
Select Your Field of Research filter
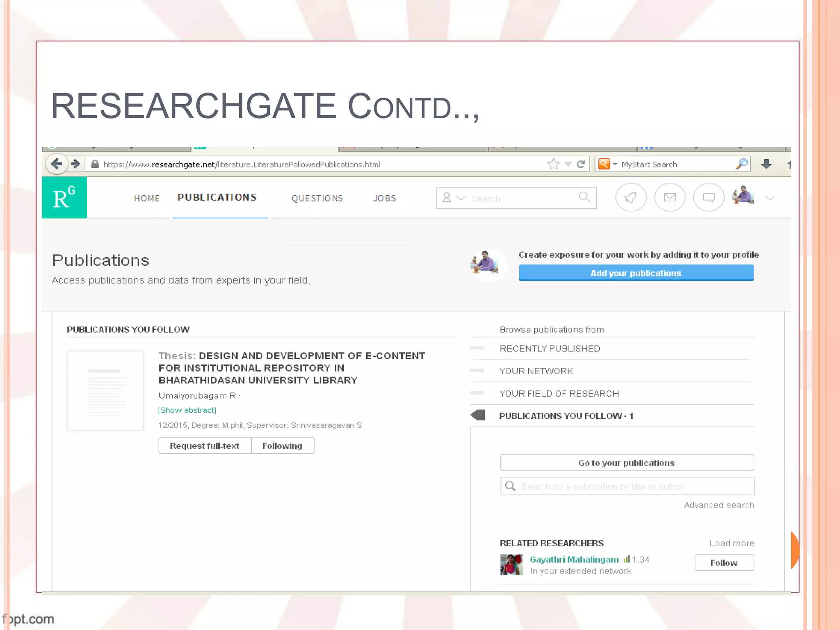559,394
